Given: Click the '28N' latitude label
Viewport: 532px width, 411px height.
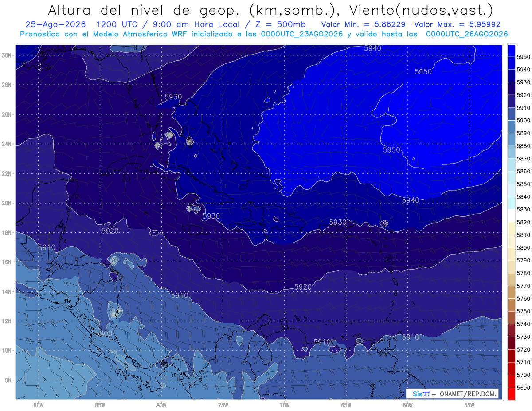Looking at the screenshot, I should click(8, 85).
